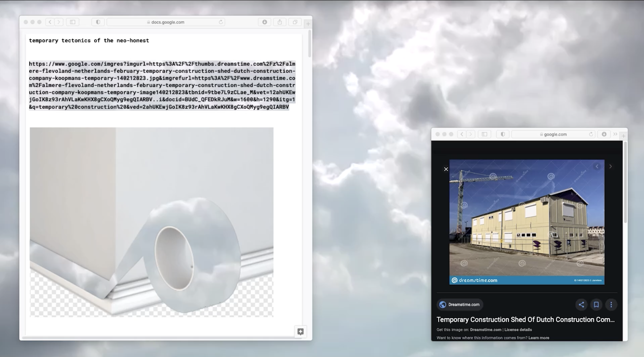
Task: Click the vertical scrollbar of docs window
Action: 310,44
